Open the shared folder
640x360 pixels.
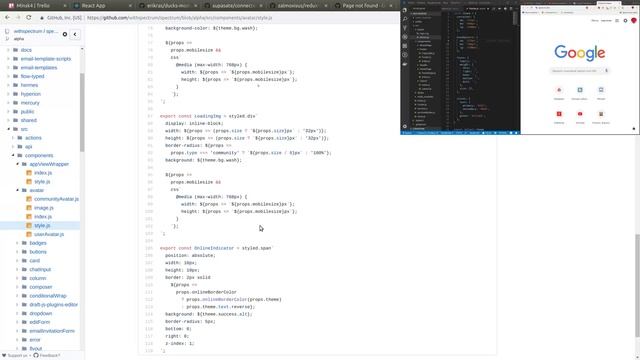(29, 120)
